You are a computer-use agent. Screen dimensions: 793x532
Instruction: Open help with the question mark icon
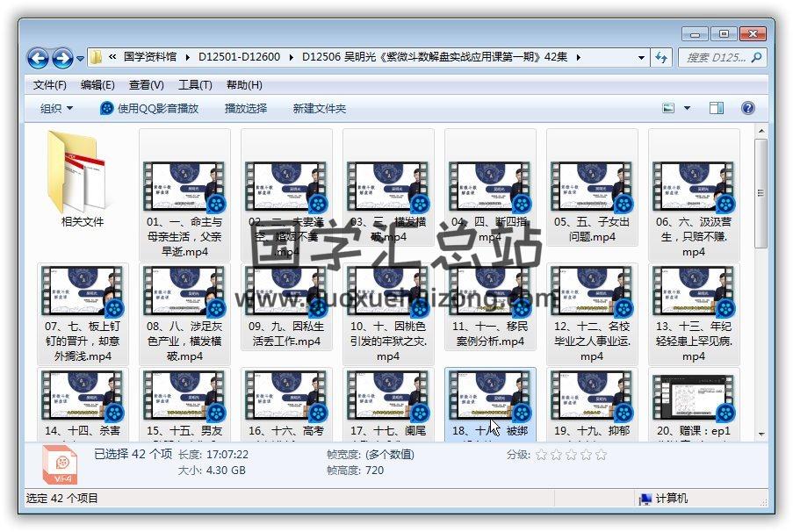(x=748, y=108)
